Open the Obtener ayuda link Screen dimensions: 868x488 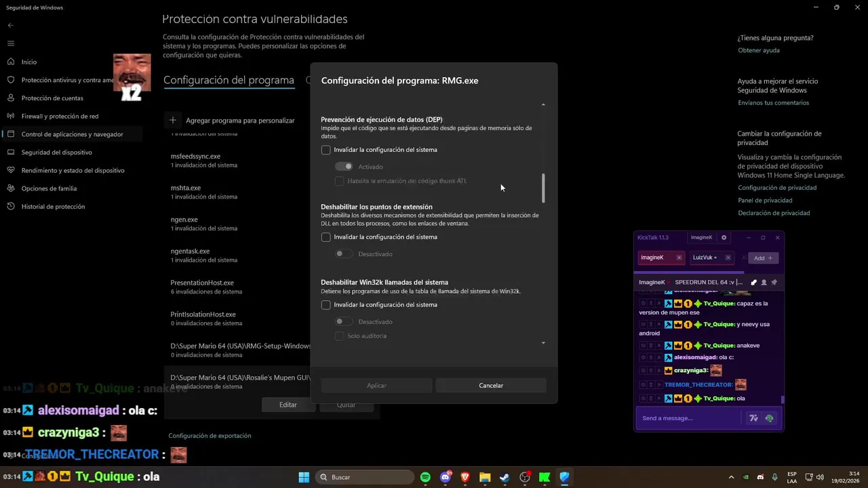759,51
